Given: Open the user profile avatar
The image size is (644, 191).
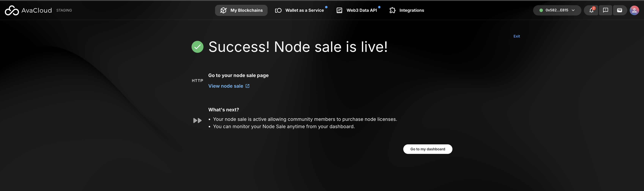Looking at the screenshot, I should (634, 10).
